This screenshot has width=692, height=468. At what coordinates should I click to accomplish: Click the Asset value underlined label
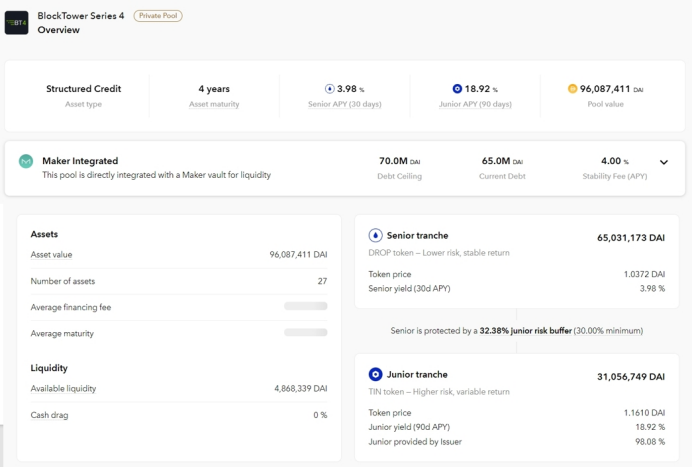coord(52,255)
